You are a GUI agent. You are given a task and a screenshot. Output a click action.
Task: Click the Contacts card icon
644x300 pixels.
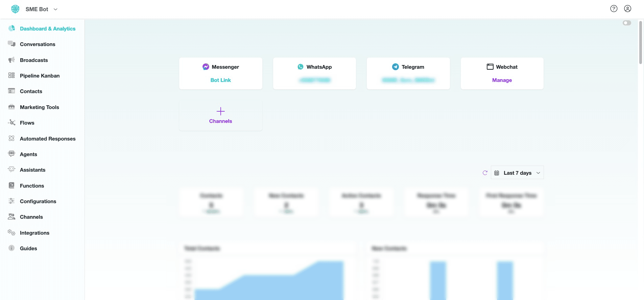pyautogui.click(x=12, y=91)
